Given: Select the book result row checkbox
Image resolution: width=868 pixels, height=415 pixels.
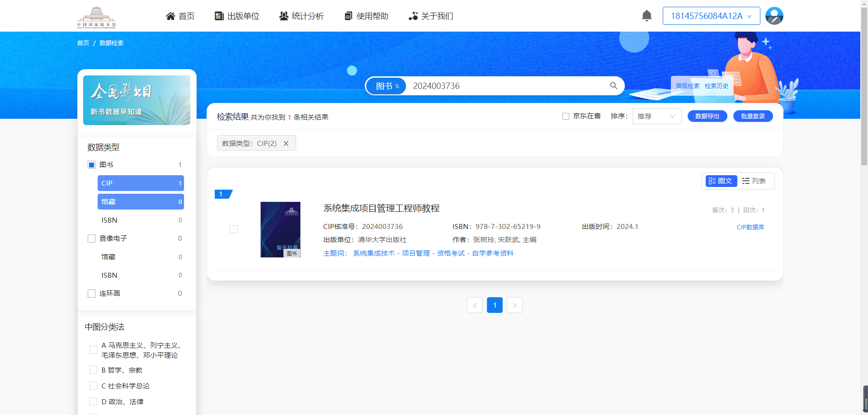Looking at the screenshot, I should 234,229.
